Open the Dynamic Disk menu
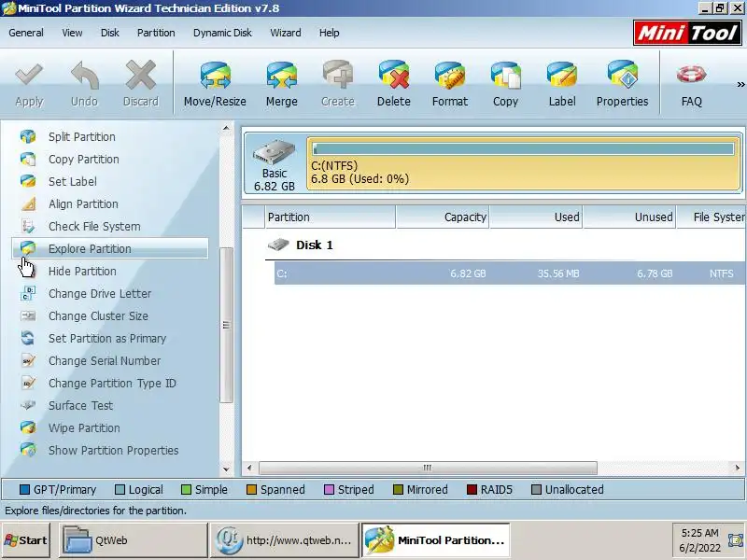The width and height of the screenshot is (747, 560). (x=222, y=33)
